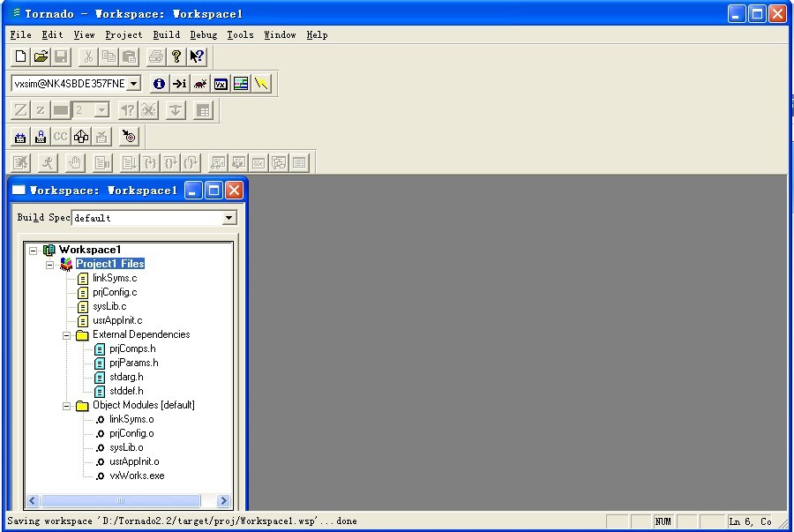Select the Project1 Files node label
Image resolution: width=794 pixels, height=532 pixels.
pyautogui.click(x=110, y=264)
